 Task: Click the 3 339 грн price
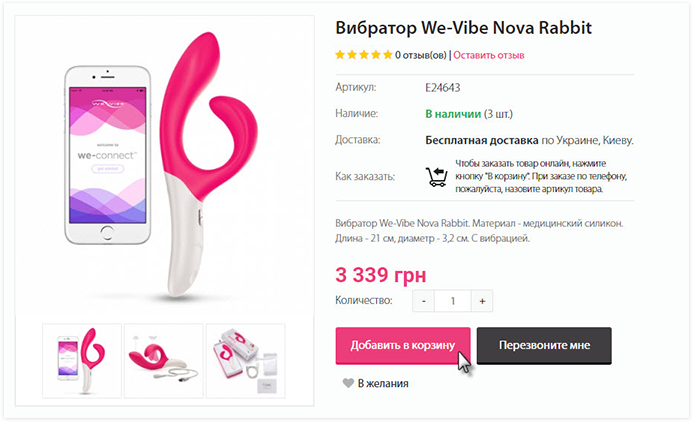pyautogui.click(x=381, y=274)
